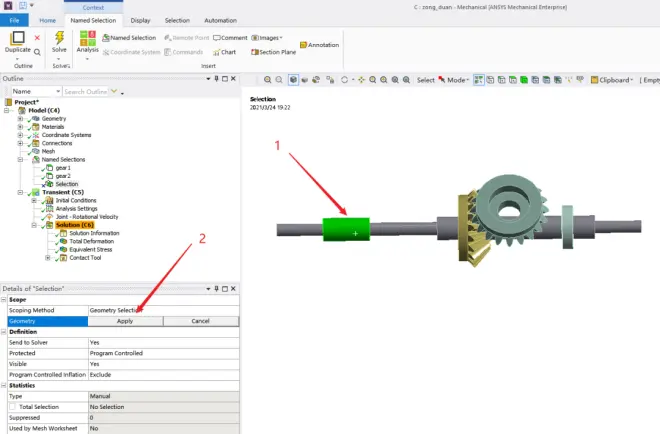
Task: Switch to the Home tab
Action: click(x=48, y=20)
